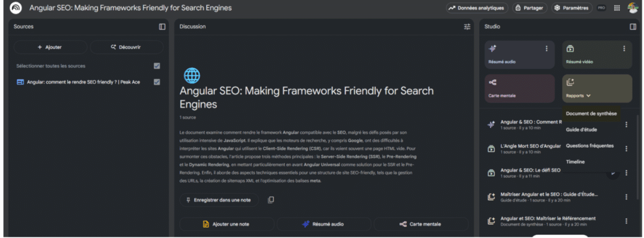Image resolution: width=644 pixels, height=238 pixels.
Task: Open the Carte mentale studio card
Action: coord(519,88)
